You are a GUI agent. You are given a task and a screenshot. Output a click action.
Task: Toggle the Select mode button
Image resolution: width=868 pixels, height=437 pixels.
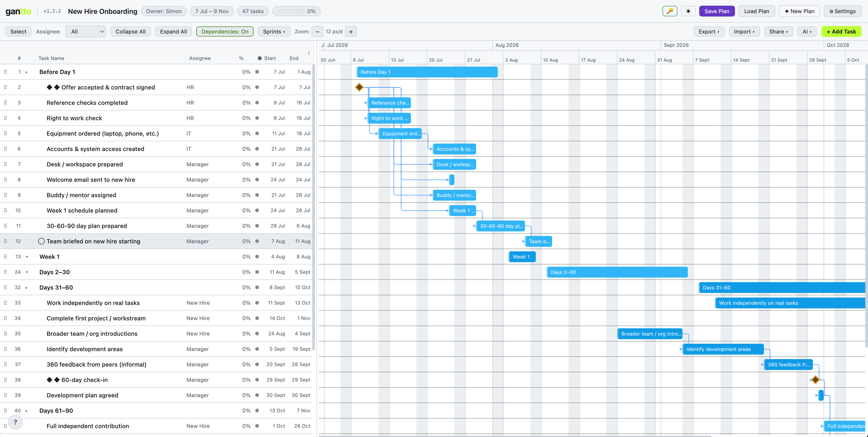click(18, 32)
